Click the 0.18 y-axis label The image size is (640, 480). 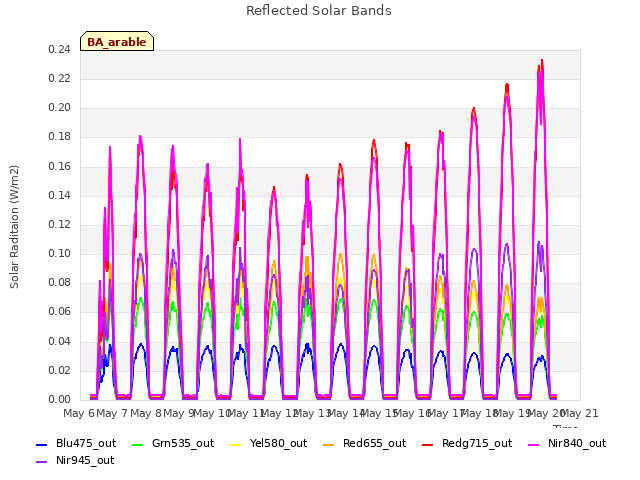pos(59,137)
